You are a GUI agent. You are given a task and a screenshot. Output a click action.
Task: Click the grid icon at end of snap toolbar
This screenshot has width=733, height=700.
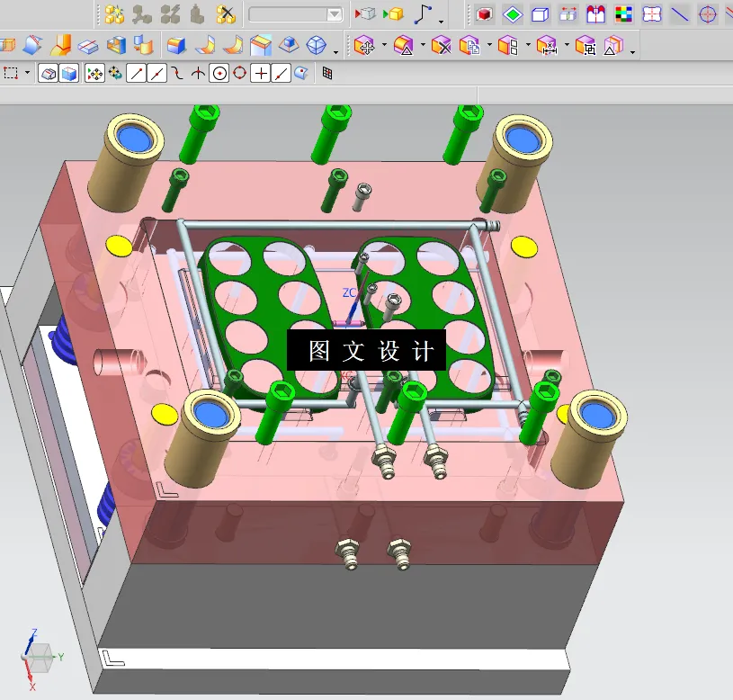click(x=327, y=74)
